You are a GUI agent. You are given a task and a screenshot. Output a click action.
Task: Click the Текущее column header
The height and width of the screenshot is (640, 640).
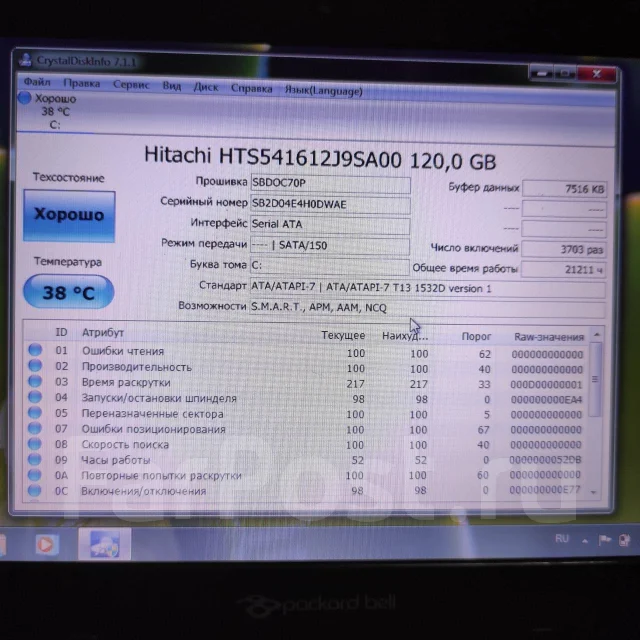point(343,335)
